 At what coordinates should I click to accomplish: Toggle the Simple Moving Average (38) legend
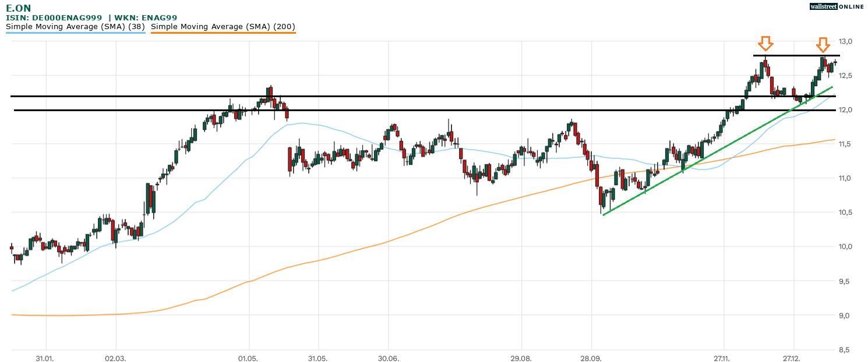pyautogui.click(x=75, y=26)
